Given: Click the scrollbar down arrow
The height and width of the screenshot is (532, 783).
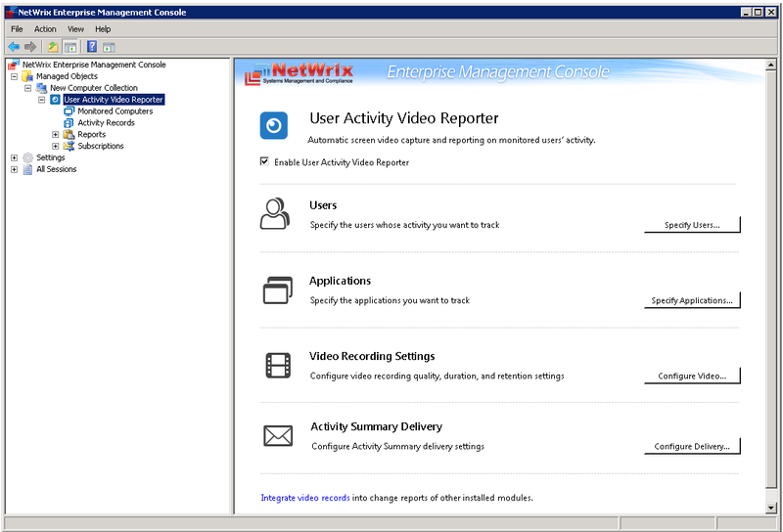Looking at the screenshot, I should [771, 509].
